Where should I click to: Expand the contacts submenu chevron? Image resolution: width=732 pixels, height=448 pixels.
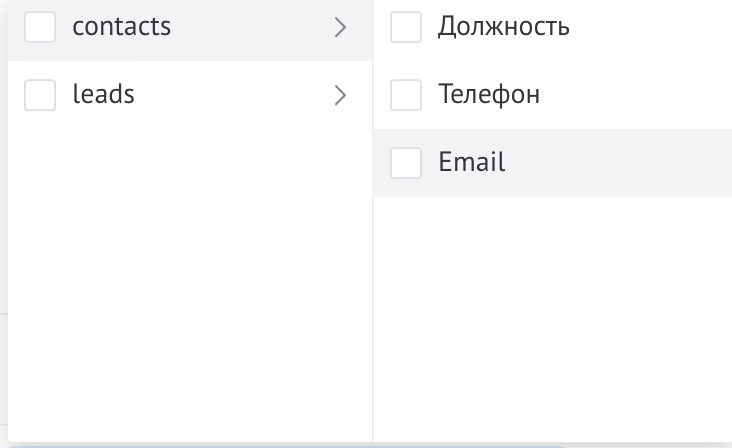click(340, 28)
